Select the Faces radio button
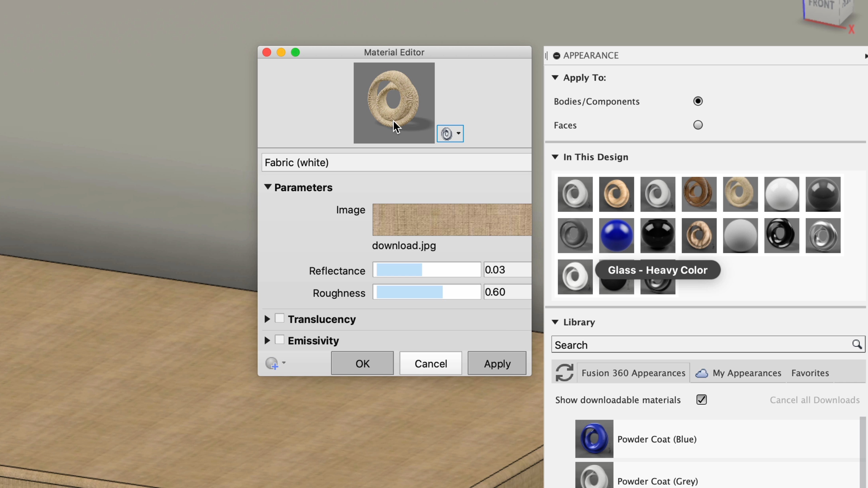This screenshot has width=868, height=488. (698, 125)
